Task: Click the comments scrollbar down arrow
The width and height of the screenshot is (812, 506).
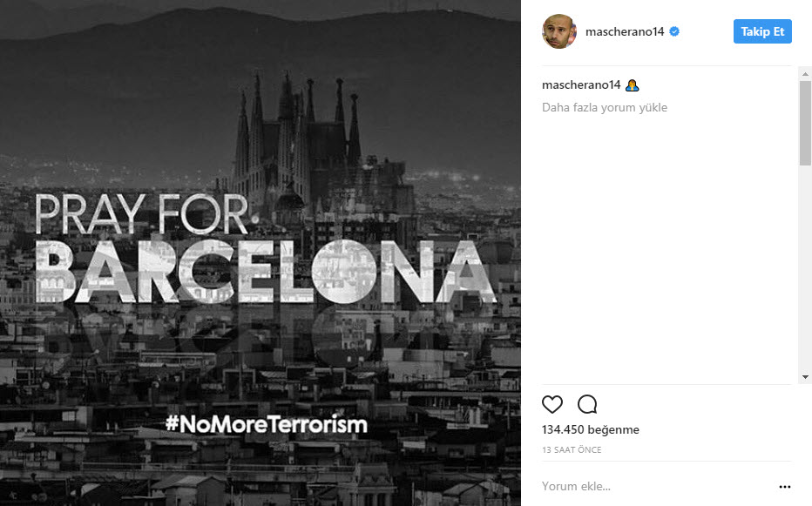Action: click(x=805, y=377)
